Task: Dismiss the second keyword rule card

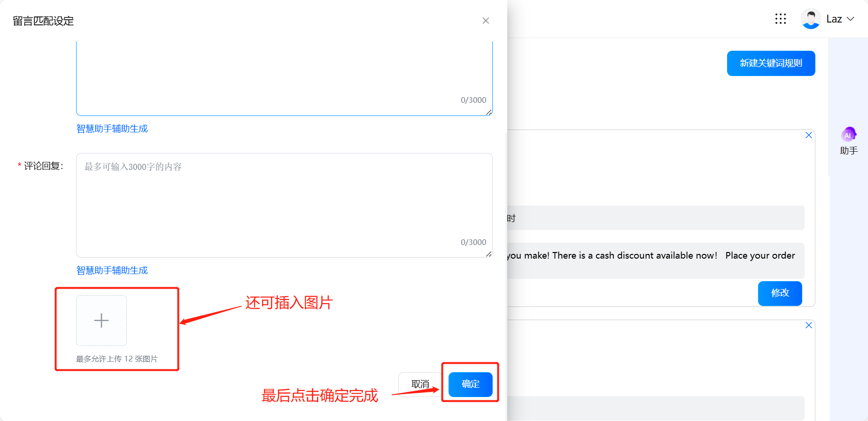Action: [808, 325]
